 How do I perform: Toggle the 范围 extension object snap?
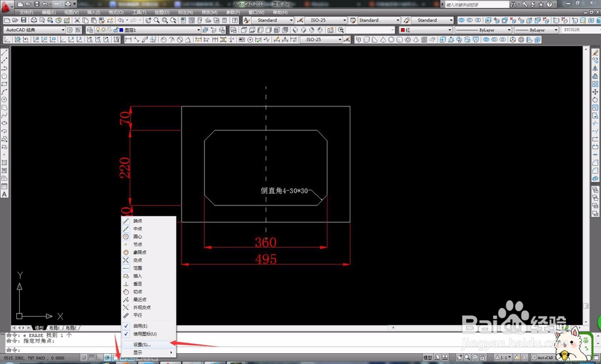[148, 268]
